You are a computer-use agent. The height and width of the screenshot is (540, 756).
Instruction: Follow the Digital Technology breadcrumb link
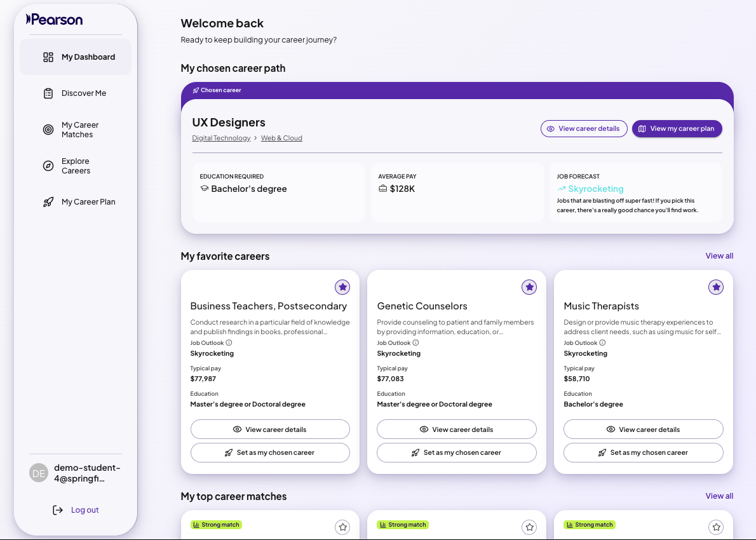click(x=221, y=138)
